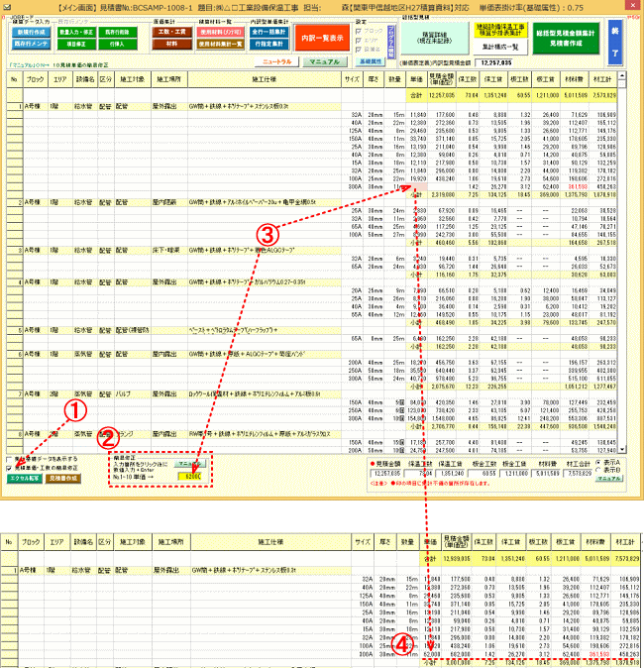Click the 見積金額 total field 12,257,035 at bottom
644x668 pixels.
(x=385, y=474)
